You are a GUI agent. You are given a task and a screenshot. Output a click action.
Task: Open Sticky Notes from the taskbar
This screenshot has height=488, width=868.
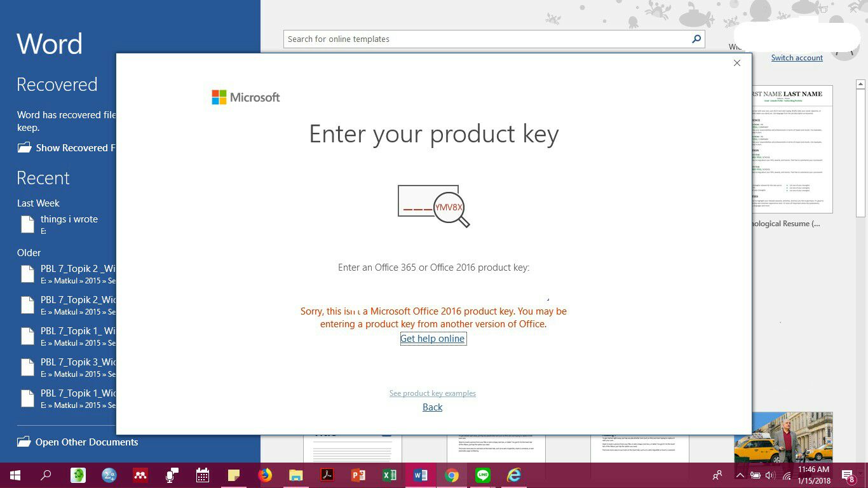tap(234, 475)
